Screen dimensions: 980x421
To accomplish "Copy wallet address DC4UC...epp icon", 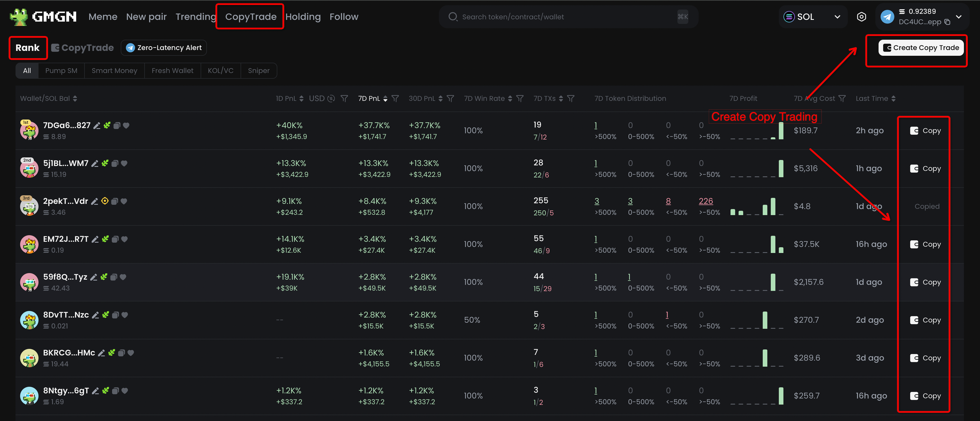I will tap(947, 22).
